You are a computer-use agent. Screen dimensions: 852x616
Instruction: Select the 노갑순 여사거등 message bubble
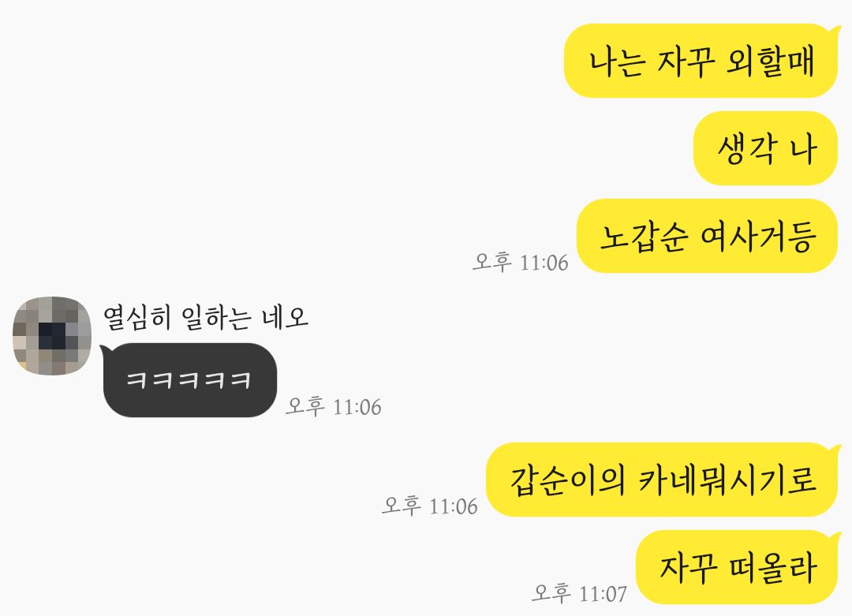[x=708, y=236]
